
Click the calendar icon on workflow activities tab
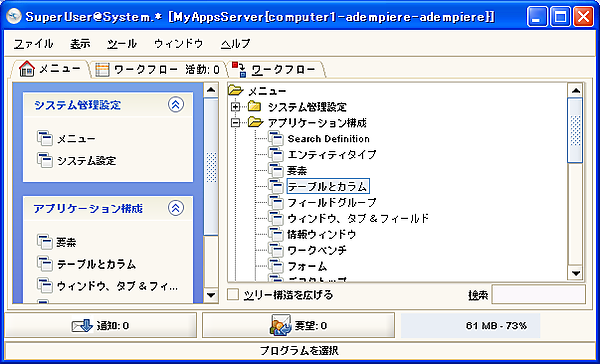(102, 70)
